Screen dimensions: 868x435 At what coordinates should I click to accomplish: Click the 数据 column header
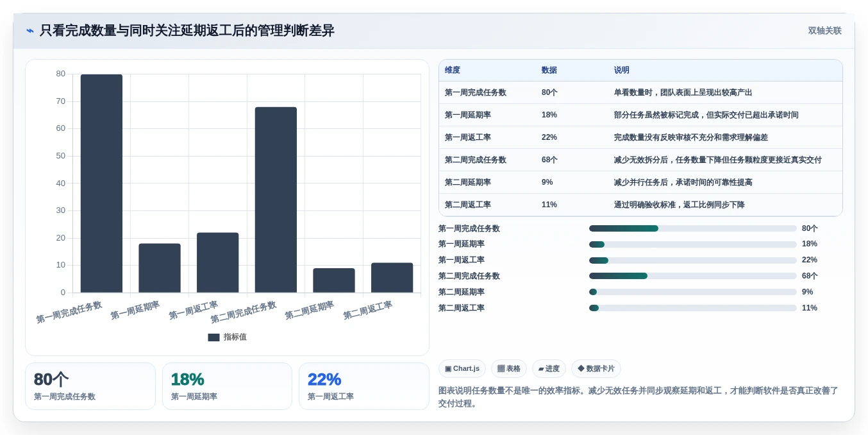(x=549, y=70)
